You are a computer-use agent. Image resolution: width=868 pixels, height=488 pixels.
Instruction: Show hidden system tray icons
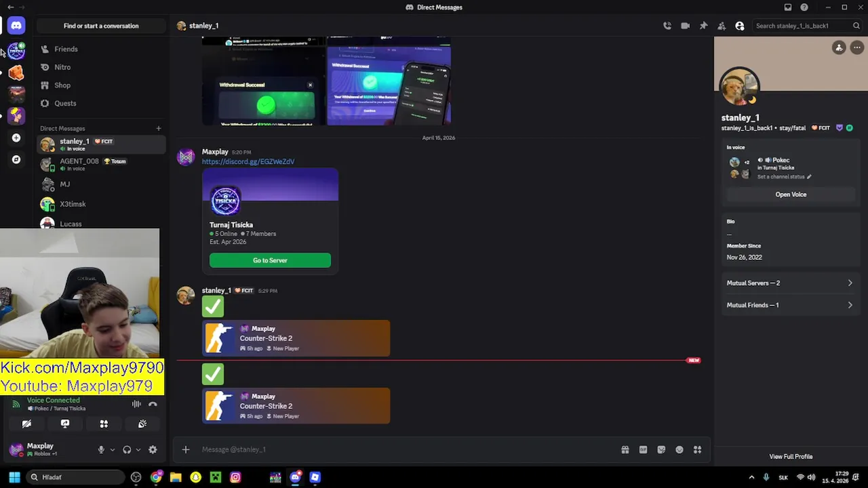tap(751, 477)
